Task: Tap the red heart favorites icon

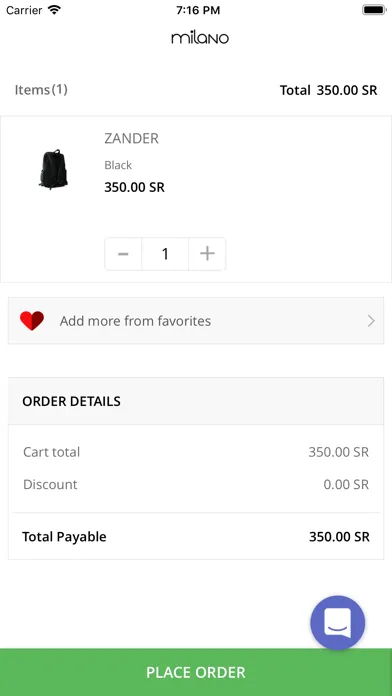Action: [32, 320]
